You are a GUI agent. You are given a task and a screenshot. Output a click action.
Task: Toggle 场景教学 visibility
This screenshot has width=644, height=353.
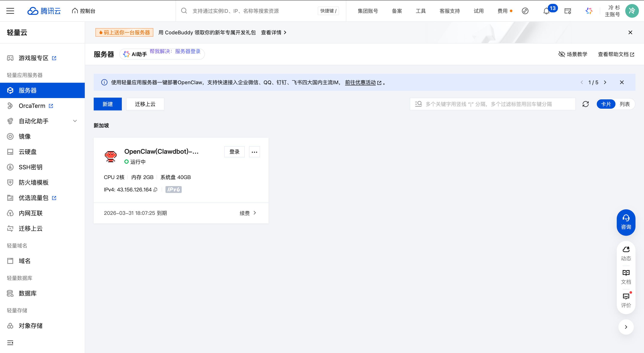[x=572, y=54]
